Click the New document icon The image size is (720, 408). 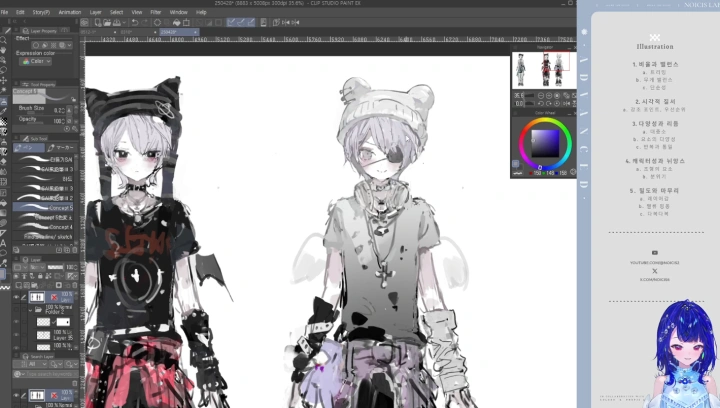[98, 22]
